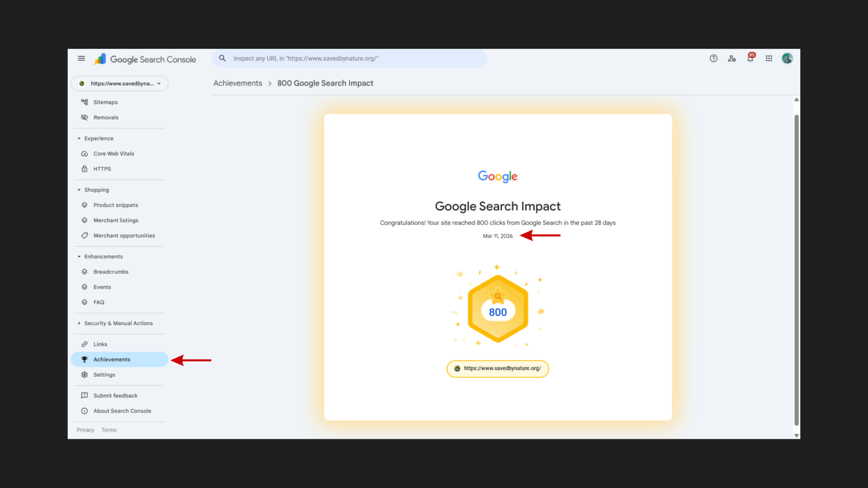Toggle the navigation sidebar with hamburger menu
Image resolution: width=868 pixels, height=488 pixels.
(81, 58)
